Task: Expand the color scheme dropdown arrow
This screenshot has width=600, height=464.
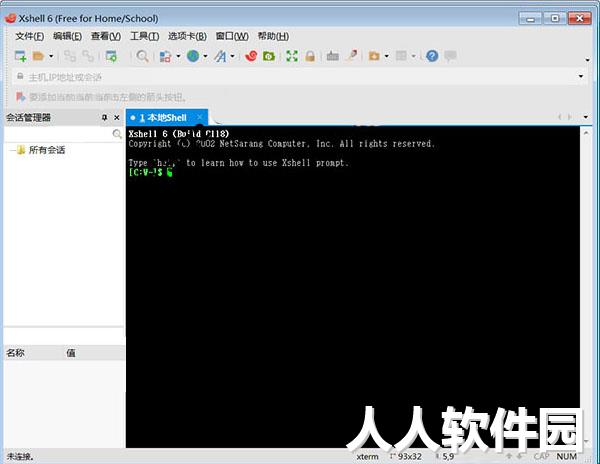Action: [x=178, y=57]
